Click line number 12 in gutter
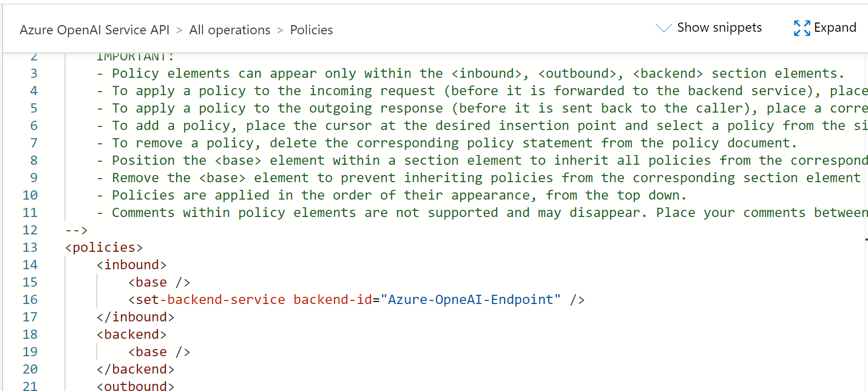Image resolution: width=868 pixels, height=391 pixels. tap(30, 230)
